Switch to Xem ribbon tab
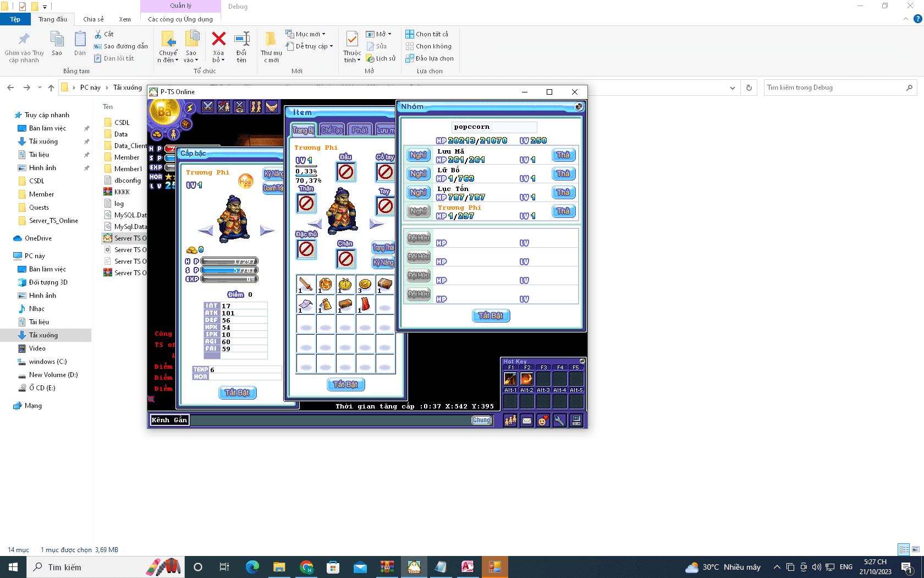This screenshot has width=924, height=578. (125, 19)
